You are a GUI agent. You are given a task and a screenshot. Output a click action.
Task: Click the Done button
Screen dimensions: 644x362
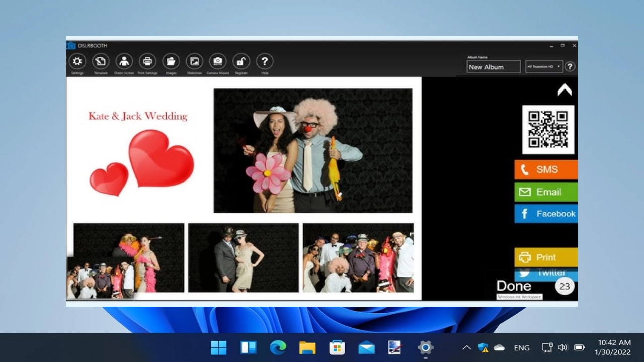[514, 286]
